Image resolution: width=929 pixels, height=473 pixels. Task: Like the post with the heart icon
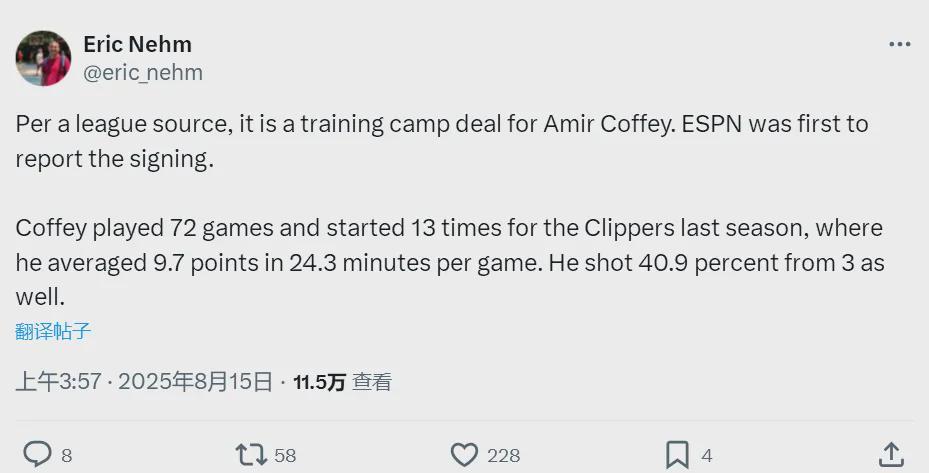464,455
